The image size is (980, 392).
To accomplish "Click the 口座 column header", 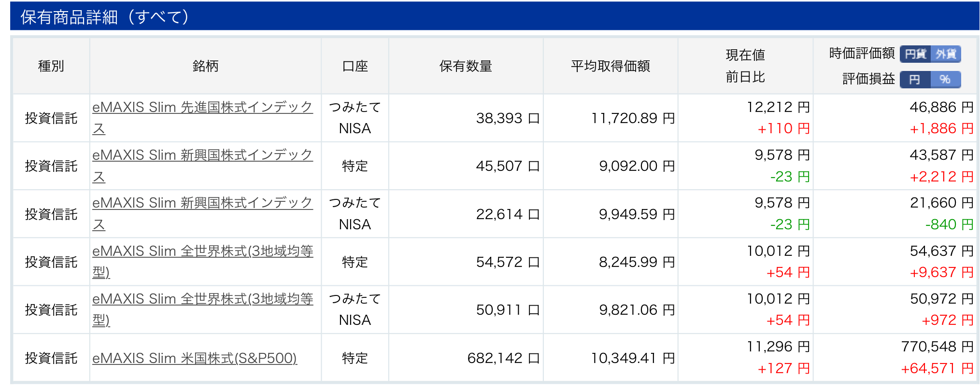I will pos(355,66).
